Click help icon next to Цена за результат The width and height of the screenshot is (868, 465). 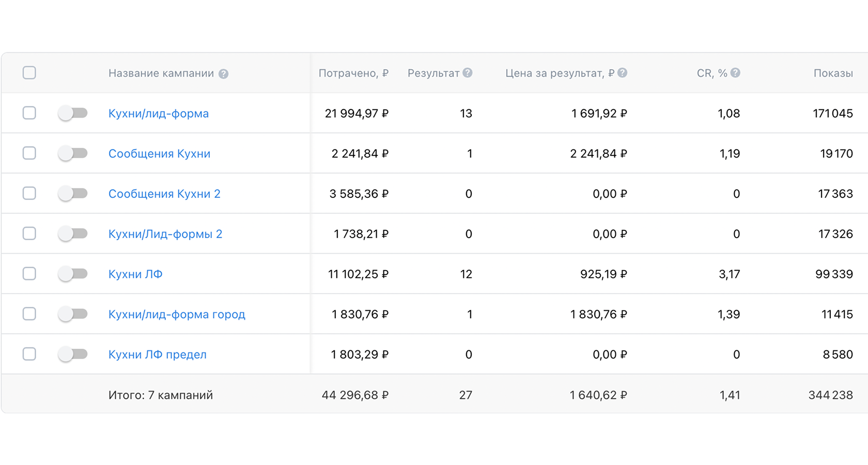click(623, 73)
